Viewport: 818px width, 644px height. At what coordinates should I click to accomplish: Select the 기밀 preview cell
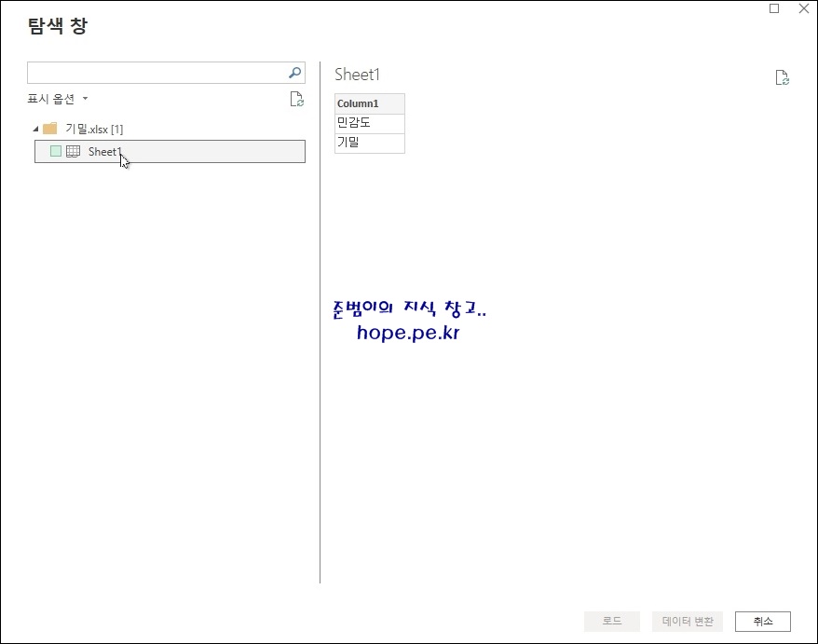click(369, 143)
